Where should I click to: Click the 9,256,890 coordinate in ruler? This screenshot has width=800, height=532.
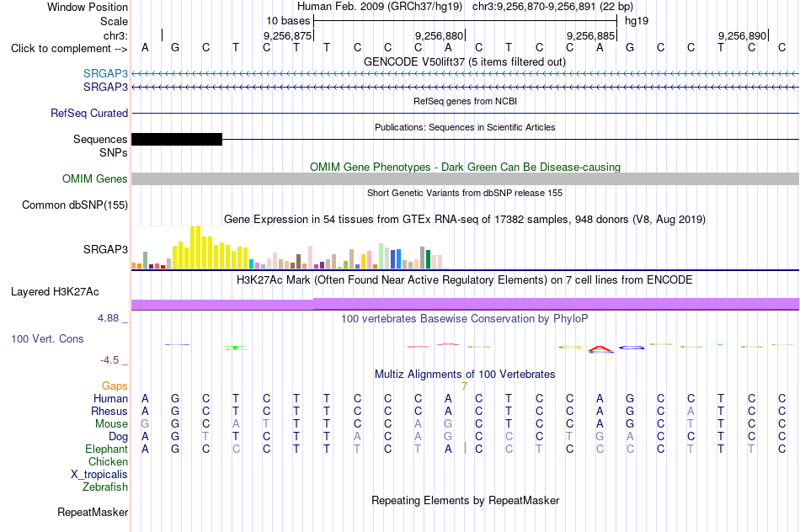coord(742,35)
